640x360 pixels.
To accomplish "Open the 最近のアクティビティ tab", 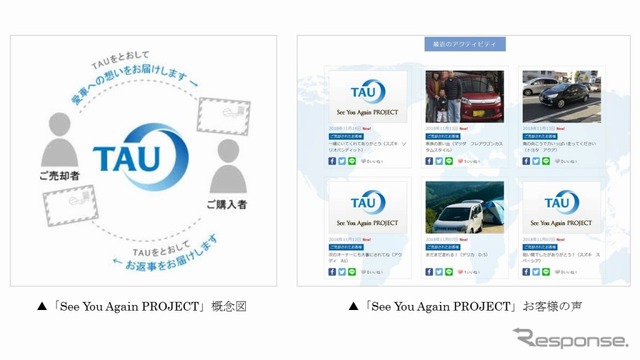I will [465, 44].
